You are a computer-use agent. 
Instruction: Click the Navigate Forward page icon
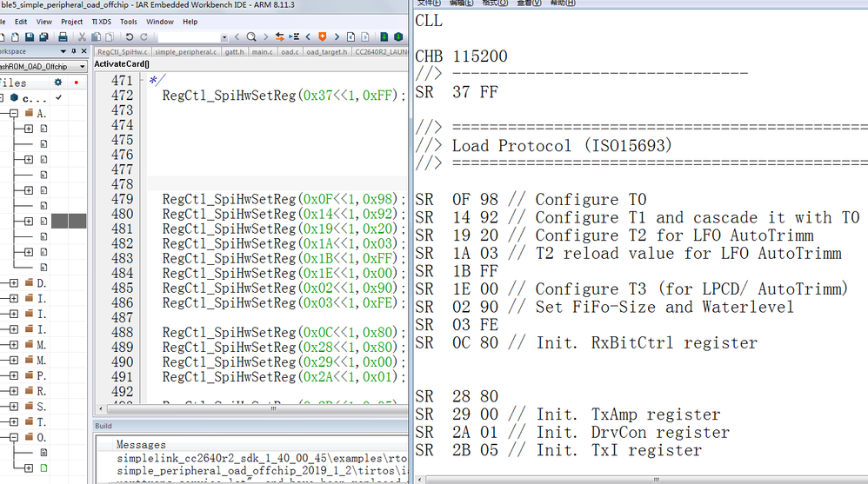[x=365, y=37]
